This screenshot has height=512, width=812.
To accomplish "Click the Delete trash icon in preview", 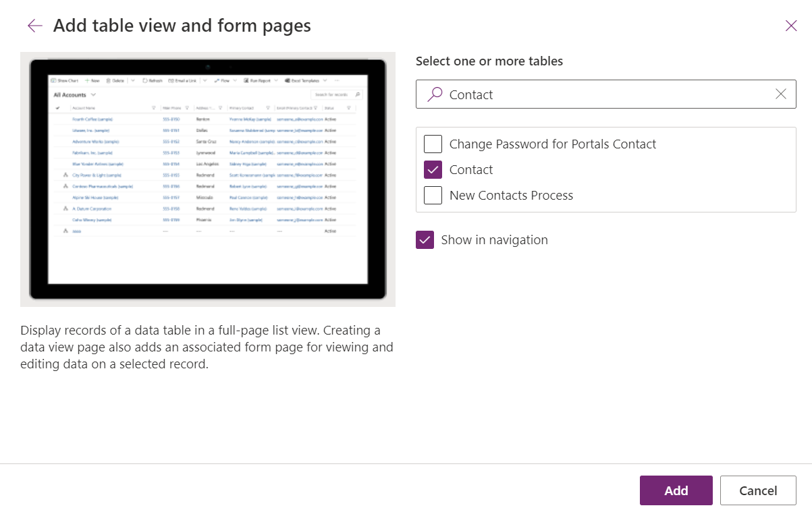I will tap(108, 80).
